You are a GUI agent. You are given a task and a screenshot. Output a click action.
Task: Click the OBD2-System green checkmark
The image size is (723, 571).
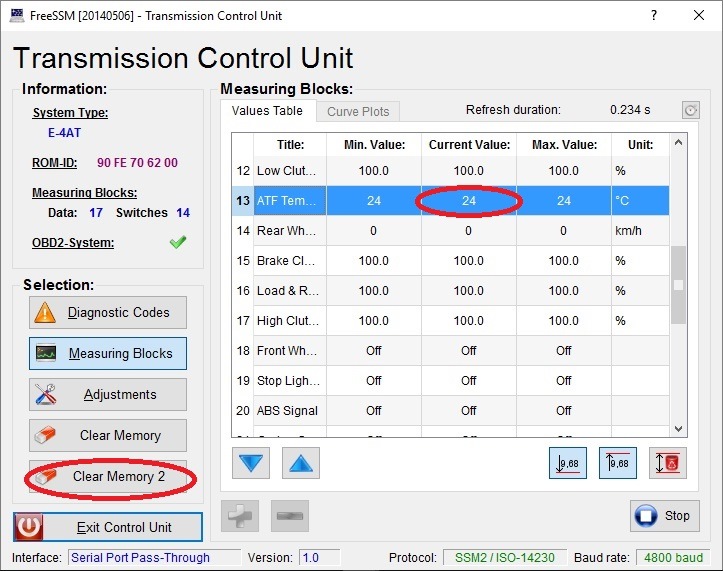pos(178,242)
